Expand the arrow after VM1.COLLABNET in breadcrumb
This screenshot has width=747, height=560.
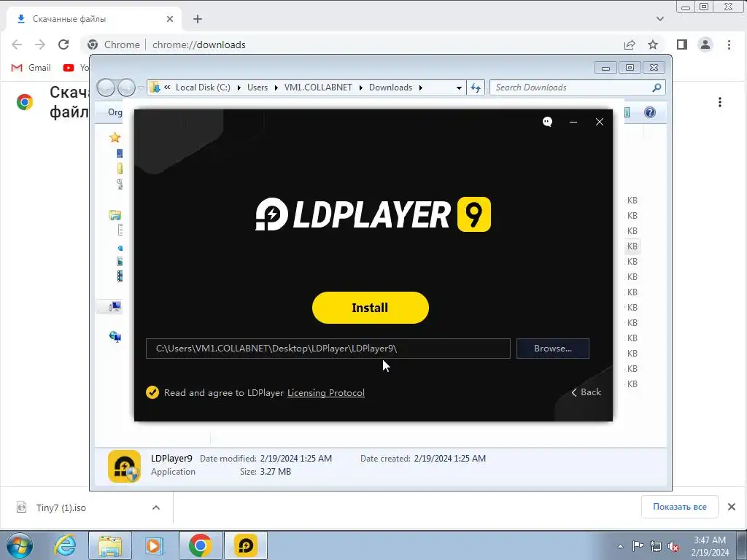pyautogui.click(x=360, y=87)
